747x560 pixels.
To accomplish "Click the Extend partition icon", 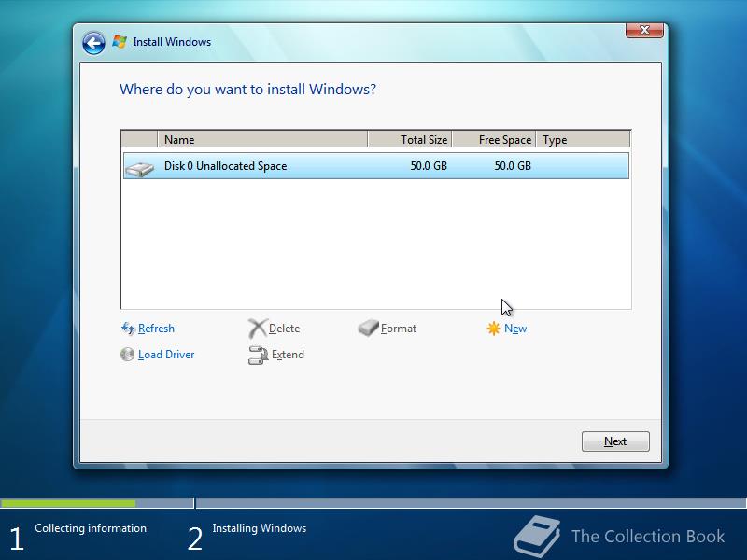I will (258, 356).
